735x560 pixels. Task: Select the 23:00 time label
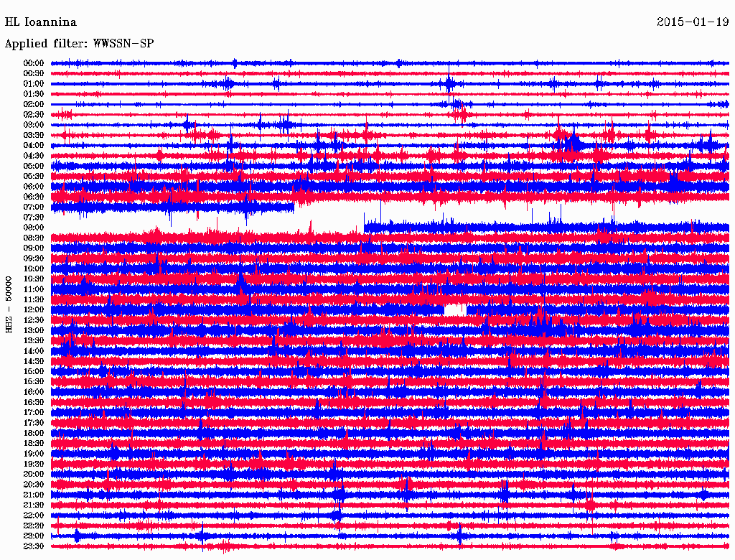point(34,536)
